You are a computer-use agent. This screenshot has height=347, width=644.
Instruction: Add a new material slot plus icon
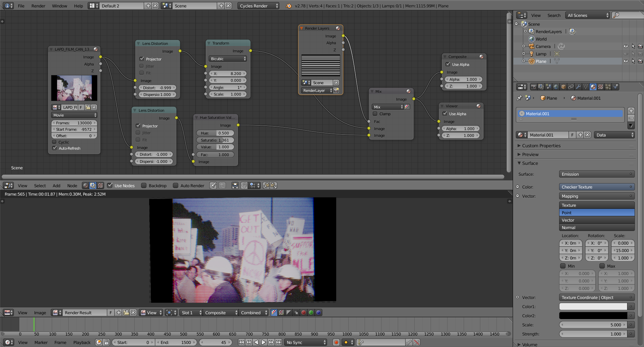[x=631, y=111]
